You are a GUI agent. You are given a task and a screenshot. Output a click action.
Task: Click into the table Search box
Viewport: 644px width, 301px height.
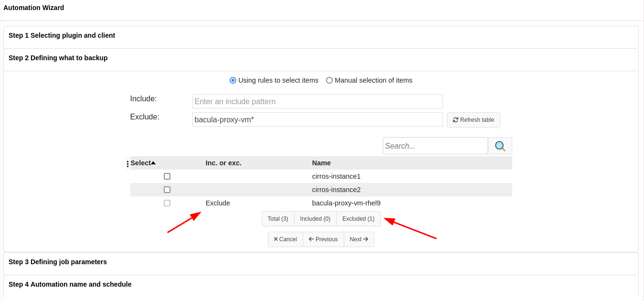(435, 146)
